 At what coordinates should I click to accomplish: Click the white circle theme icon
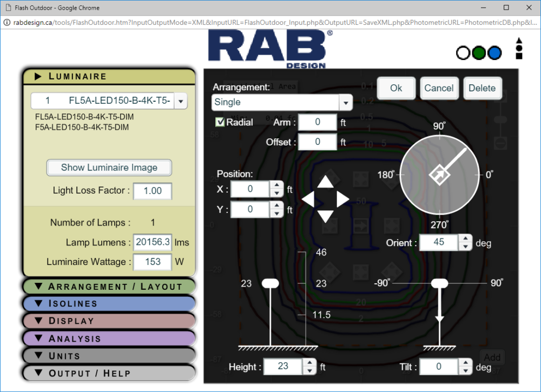tap(463, 53)
